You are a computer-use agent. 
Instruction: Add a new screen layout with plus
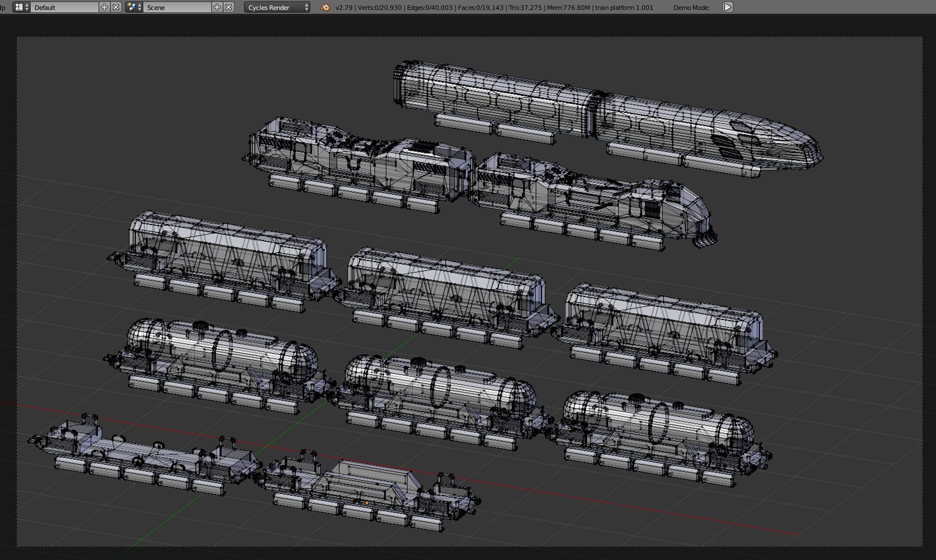(104, 7)
